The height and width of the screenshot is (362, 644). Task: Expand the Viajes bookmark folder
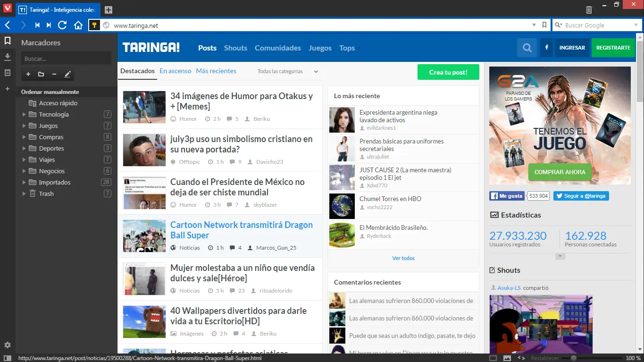tap(25, 160)
